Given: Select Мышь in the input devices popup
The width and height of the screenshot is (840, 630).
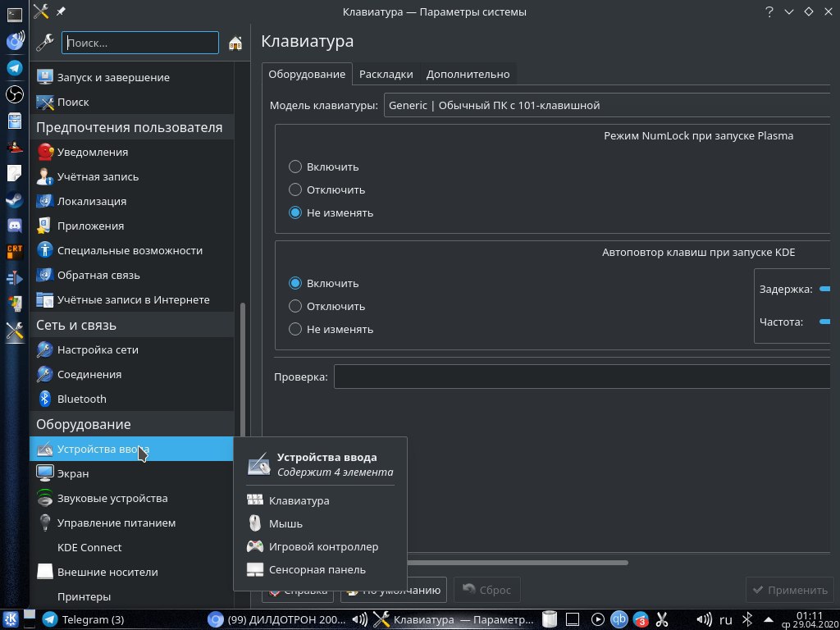Looking at the screenshot, I should 285,523.
